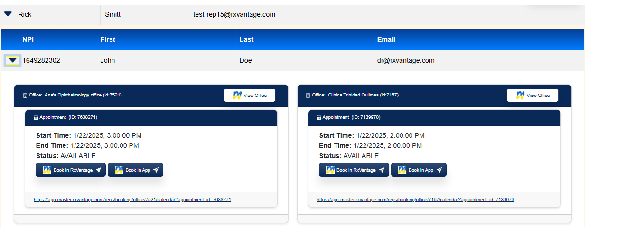Click send arrow on Book In RxVantage 7638271
The image size is (644, 230).
point(98,170)
